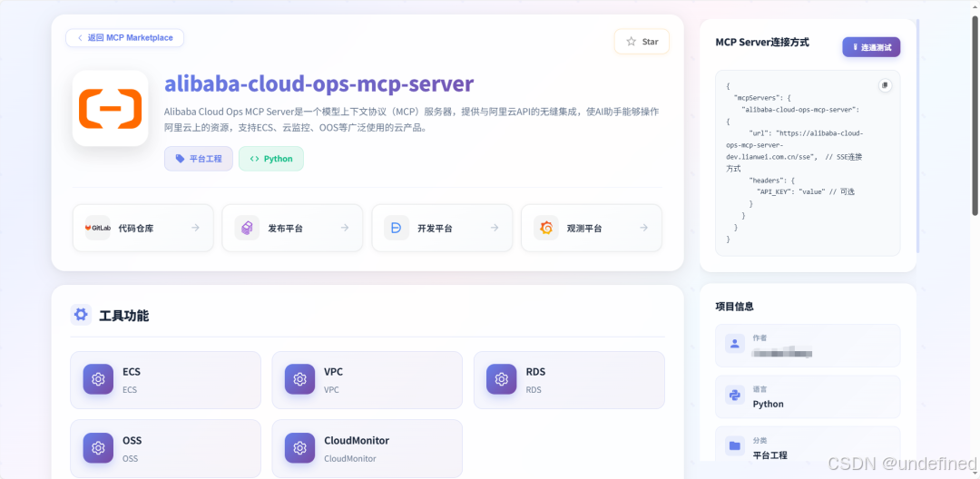Select the RDS tool card
This screenshot has height=479, width=980.
coord(569,380)
